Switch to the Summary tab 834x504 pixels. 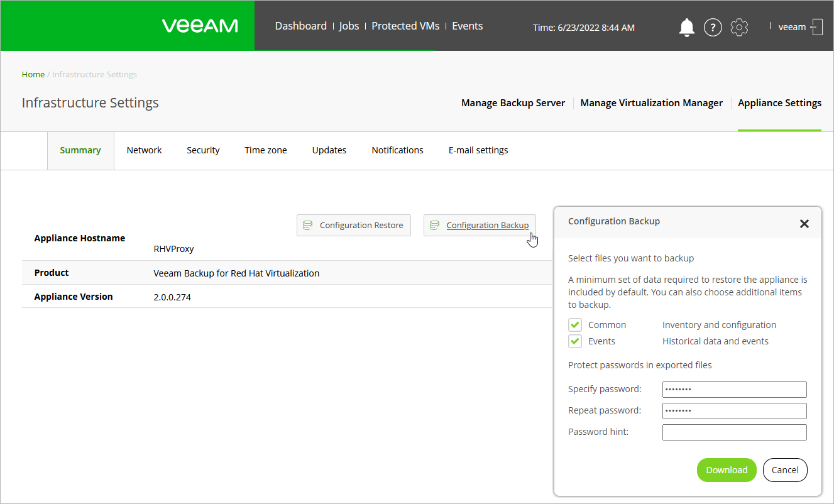[x=80, y=150]
